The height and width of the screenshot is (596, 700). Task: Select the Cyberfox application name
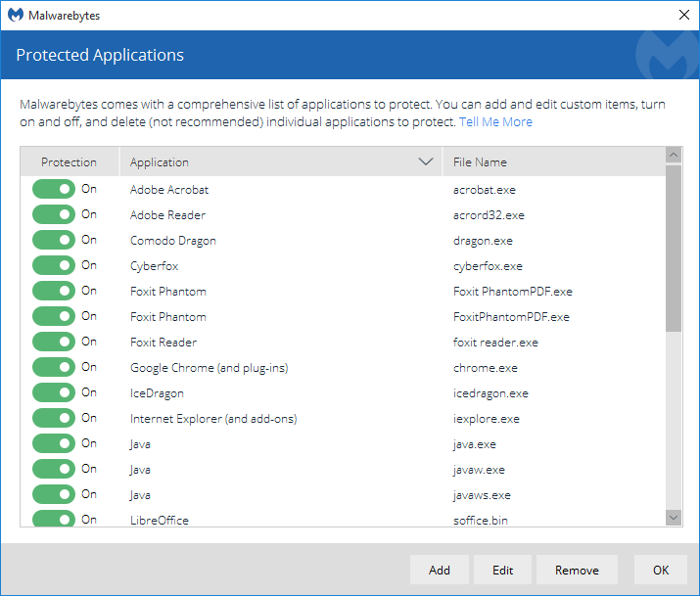155,266
